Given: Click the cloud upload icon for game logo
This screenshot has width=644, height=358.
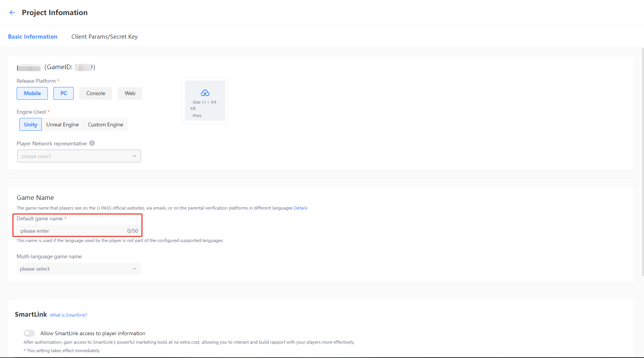Looking at the screenshot, I should click(205, 93).
